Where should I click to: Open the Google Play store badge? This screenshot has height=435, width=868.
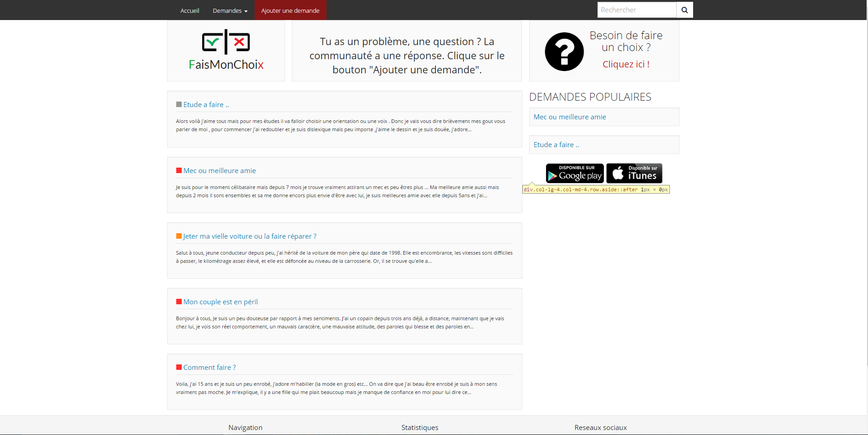[x=575, y=174]
